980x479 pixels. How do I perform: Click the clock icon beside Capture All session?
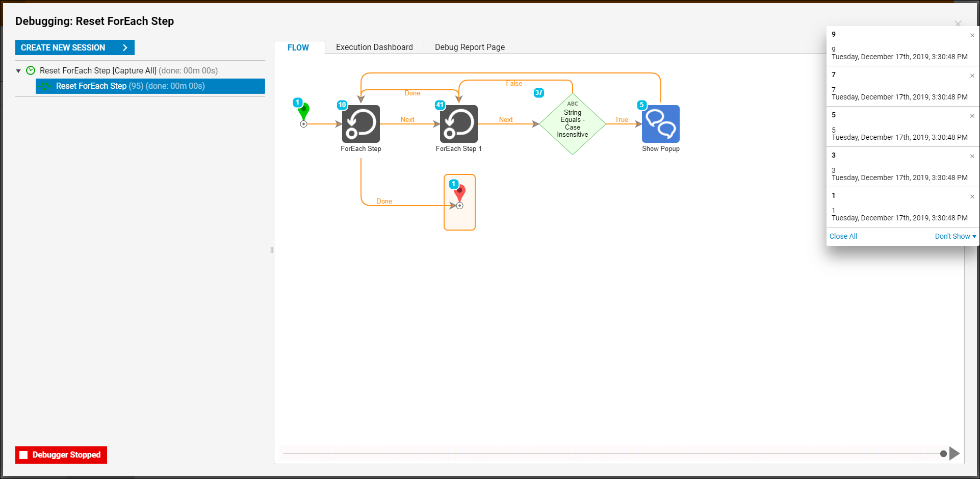(31, 70)
